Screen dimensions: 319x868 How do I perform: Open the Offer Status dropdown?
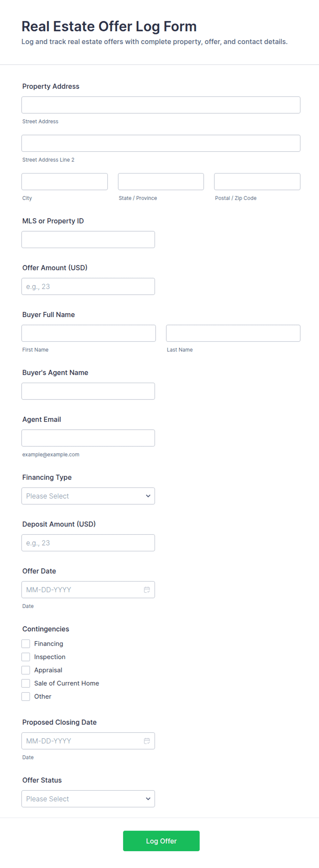click(88, 799)
